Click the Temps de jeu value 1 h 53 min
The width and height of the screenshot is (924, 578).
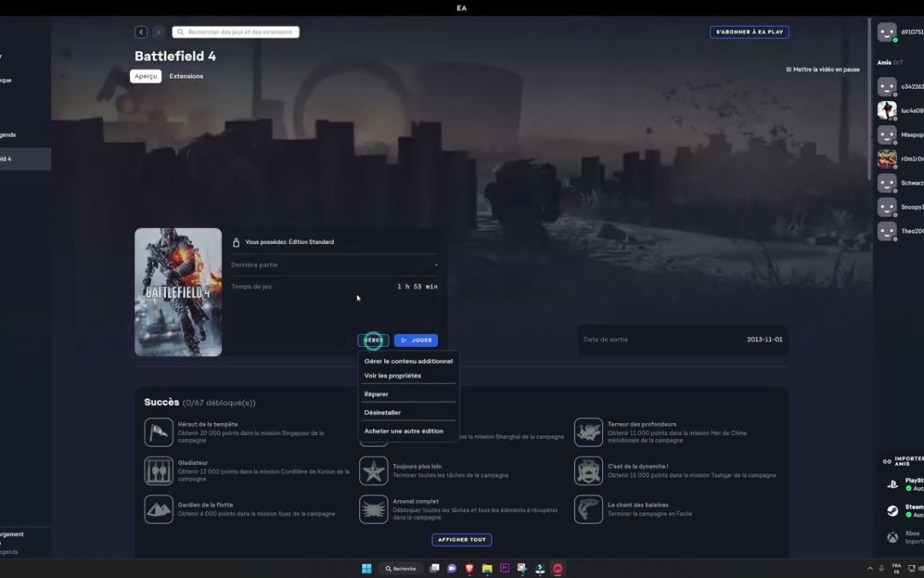coord(418,287)
